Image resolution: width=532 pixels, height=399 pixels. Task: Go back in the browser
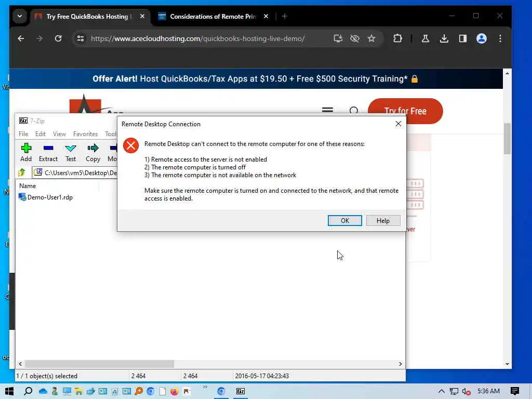pos(21,38)
